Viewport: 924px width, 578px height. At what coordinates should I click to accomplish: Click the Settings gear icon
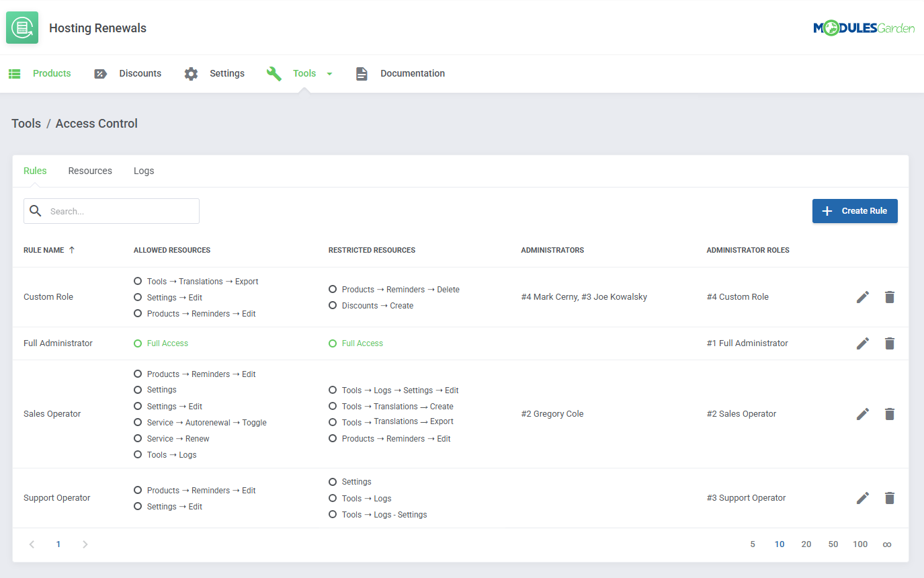coord(190,73)
